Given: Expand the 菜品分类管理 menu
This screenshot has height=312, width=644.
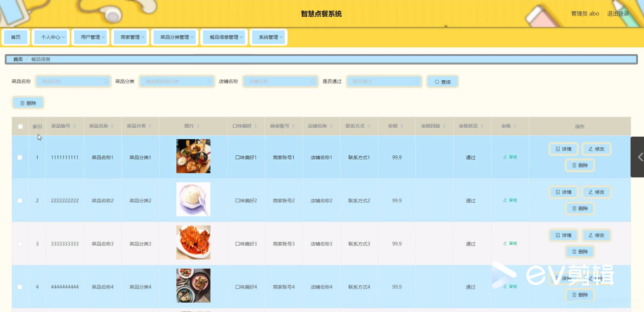Looking at the screenshot, I should pos(175,37).
